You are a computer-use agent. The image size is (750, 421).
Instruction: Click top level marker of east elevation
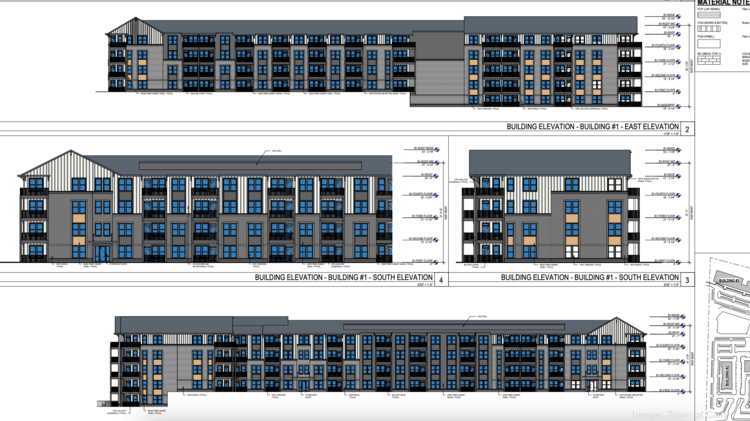(659, 17)
